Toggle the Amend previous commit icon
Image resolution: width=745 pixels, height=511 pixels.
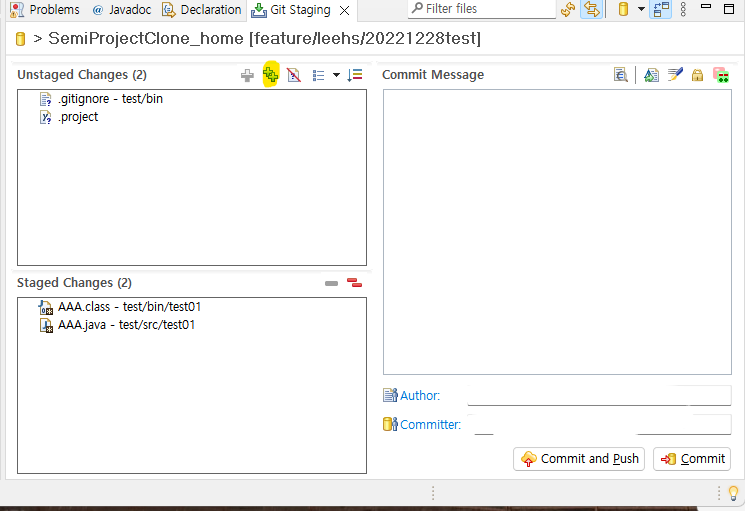point(651,75)
